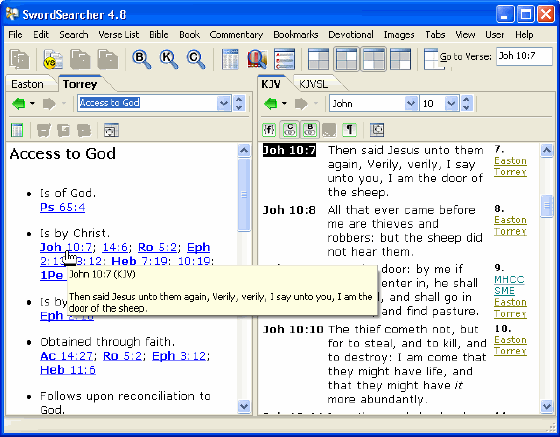Open the Images menu
This screenshot has width=560, height=437.
click(399, 35)
